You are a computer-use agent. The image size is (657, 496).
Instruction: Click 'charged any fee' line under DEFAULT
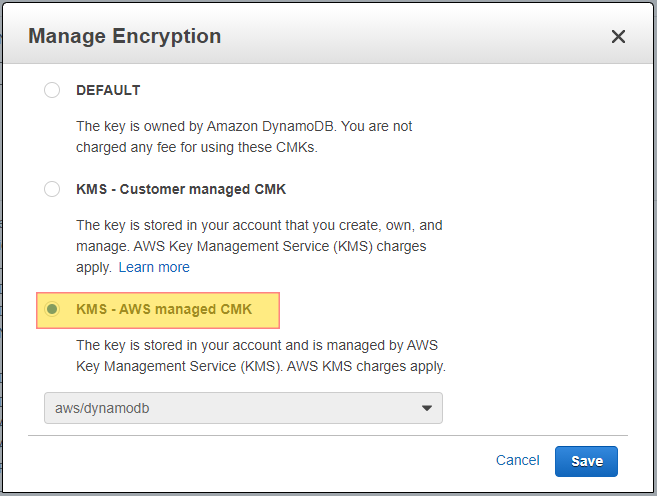coord(197,147)
